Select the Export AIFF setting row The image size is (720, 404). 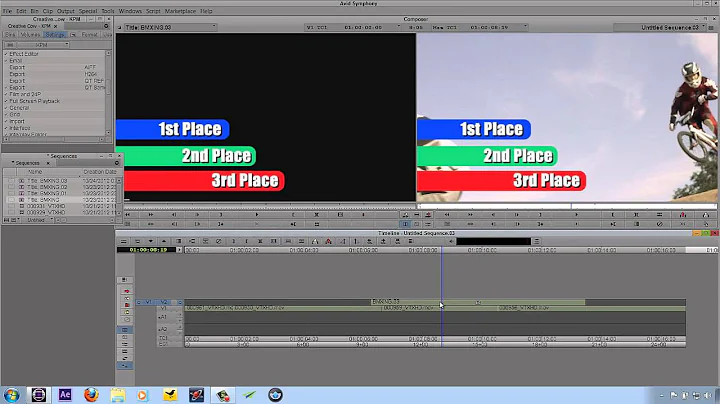[54, 67]
